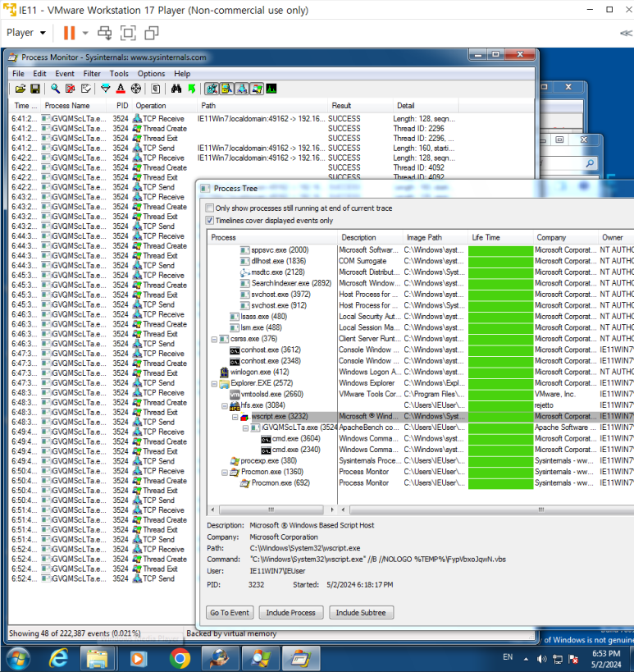This screenshot has width=634, height=672.
Task: Toggle Show Process and Thread Activity
Action: 257,89
